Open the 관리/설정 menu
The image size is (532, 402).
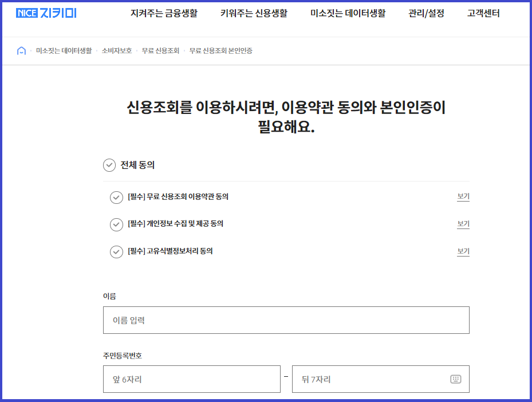tap(426, 13)
